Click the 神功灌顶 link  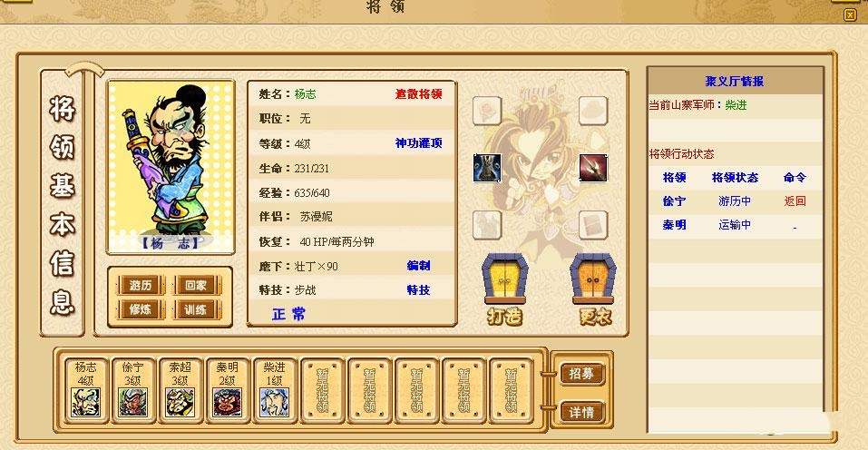pos(418,142)
